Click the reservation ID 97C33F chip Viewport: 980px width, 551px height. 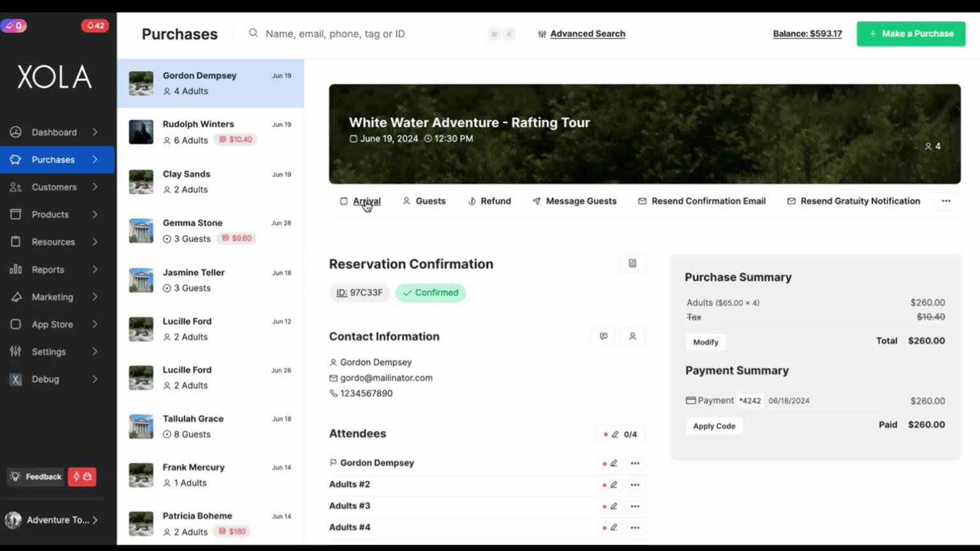359,293
